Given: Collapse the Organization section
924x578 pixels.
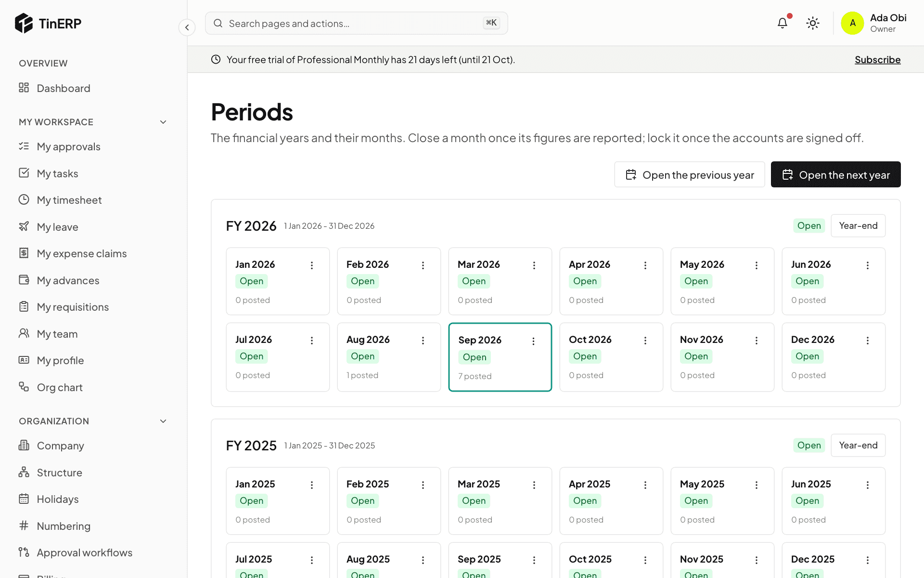Looking at the screenshot, I should pos(163,421).
